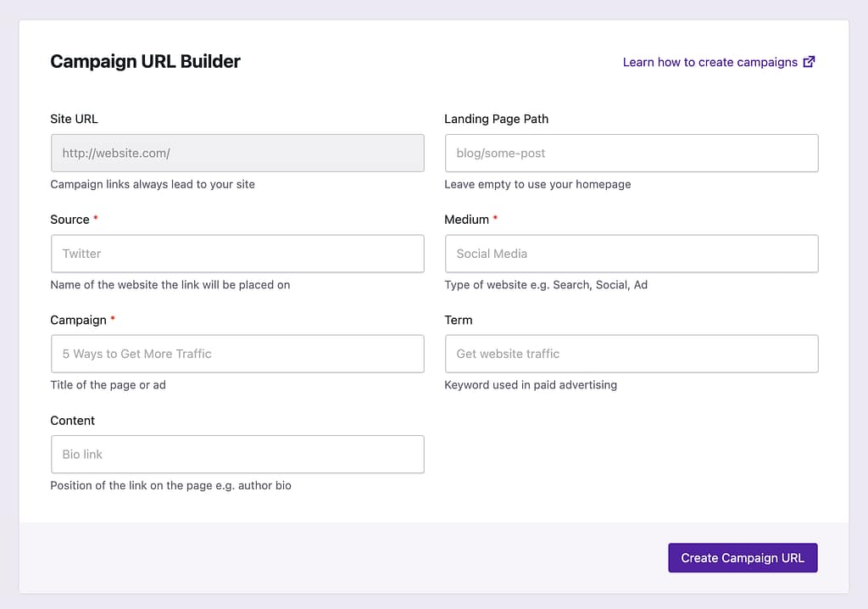
Task: Click the Landing Page Path label
Action: coord(497,119)
